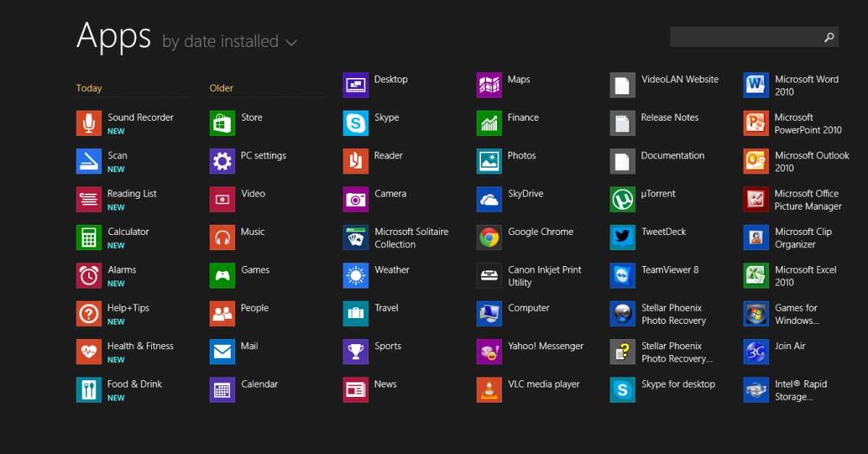The height and width of the screenshot is (454, 868).
Task: Click the magnifying glass search button
Action: pos(829,37)
